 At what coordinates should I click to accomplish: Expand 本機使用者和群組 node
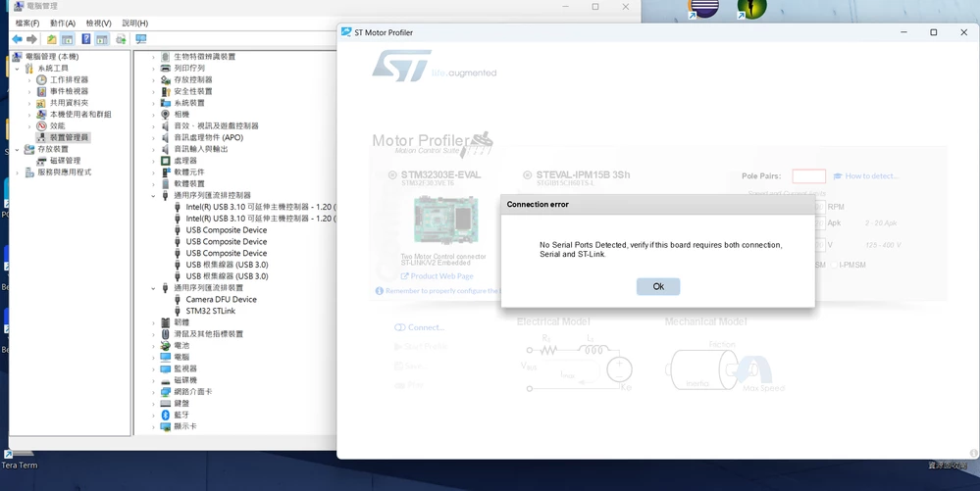pos(28,115)
